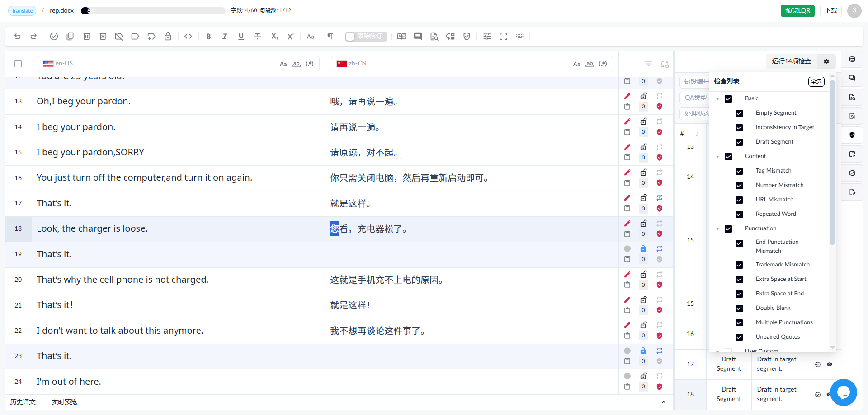Click the 下载 download button
Screen dimensions: 868x415
click(831, 10)
